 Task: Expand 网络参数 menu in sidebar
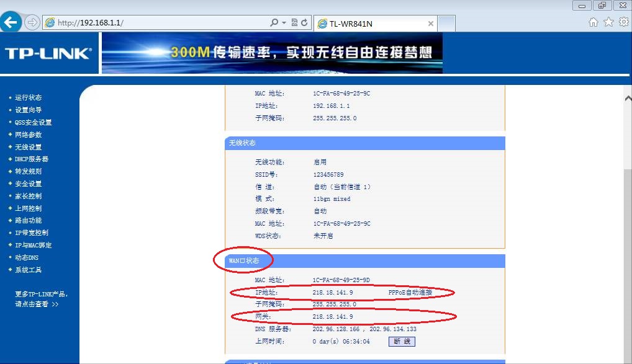(28, 135)
